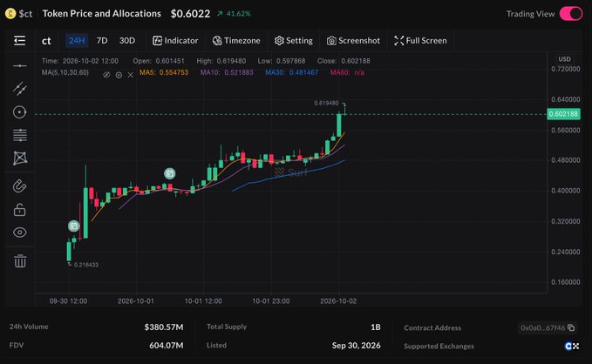Viewport: 592px width, 364px height.
Task: Click the Screenshot button
Action: (x=353, y=40)
